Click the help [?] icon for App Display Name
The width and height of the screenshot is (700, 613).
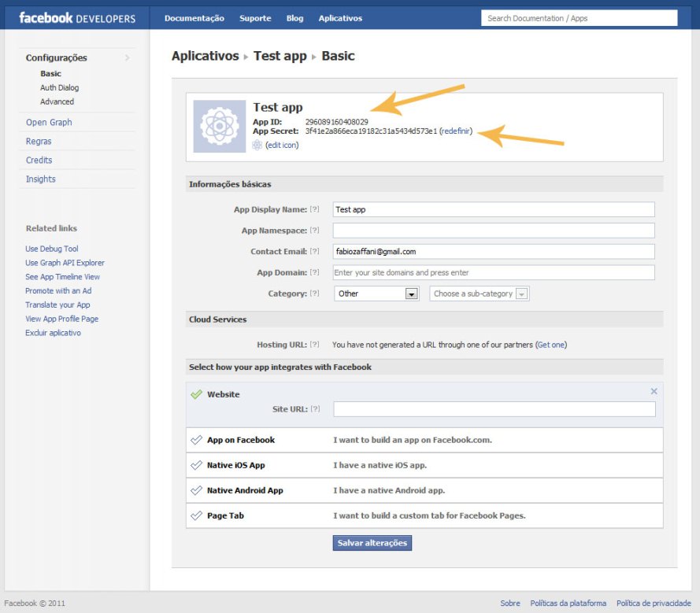315,209
